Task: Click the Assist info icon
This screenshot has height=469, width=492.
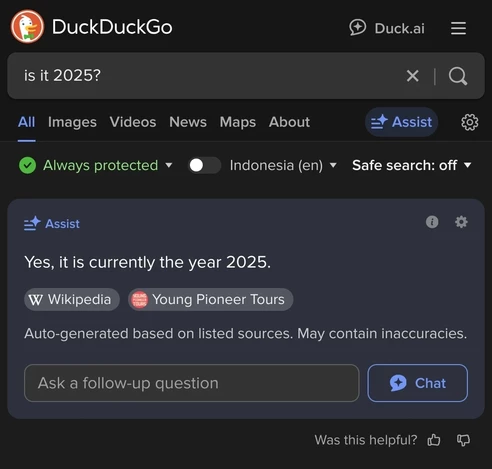Action: (x=432, y=222)
